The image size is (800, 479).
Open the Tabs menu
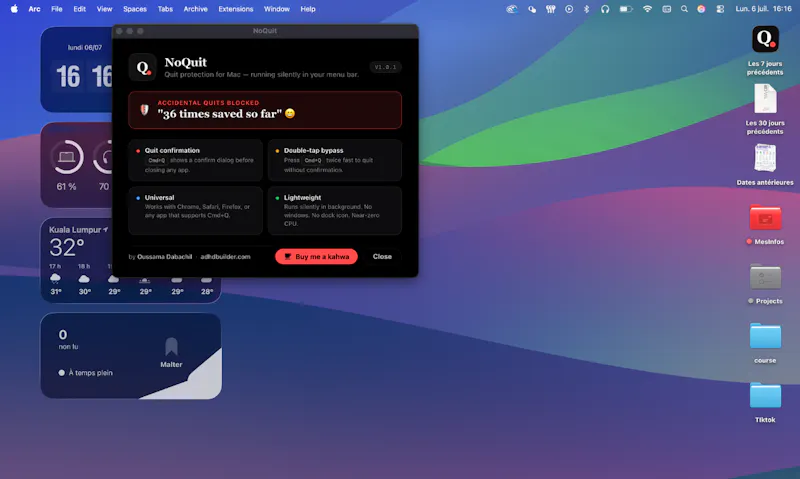(x=165, y=9)
